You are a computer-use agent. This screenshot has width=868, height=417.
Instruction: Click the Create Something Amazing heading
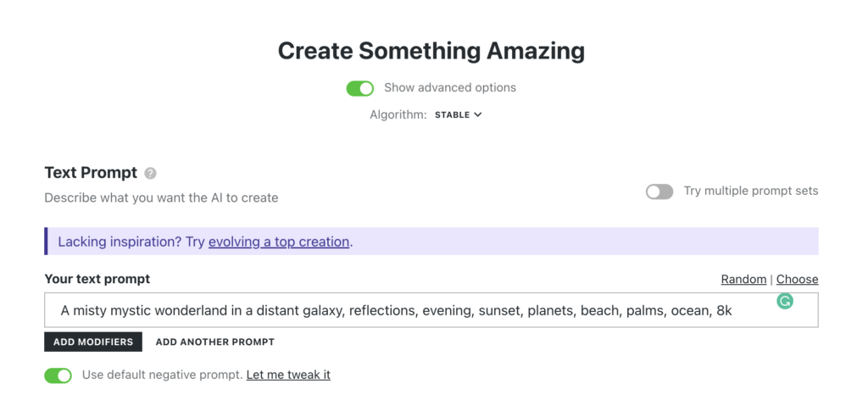(431, 51)
